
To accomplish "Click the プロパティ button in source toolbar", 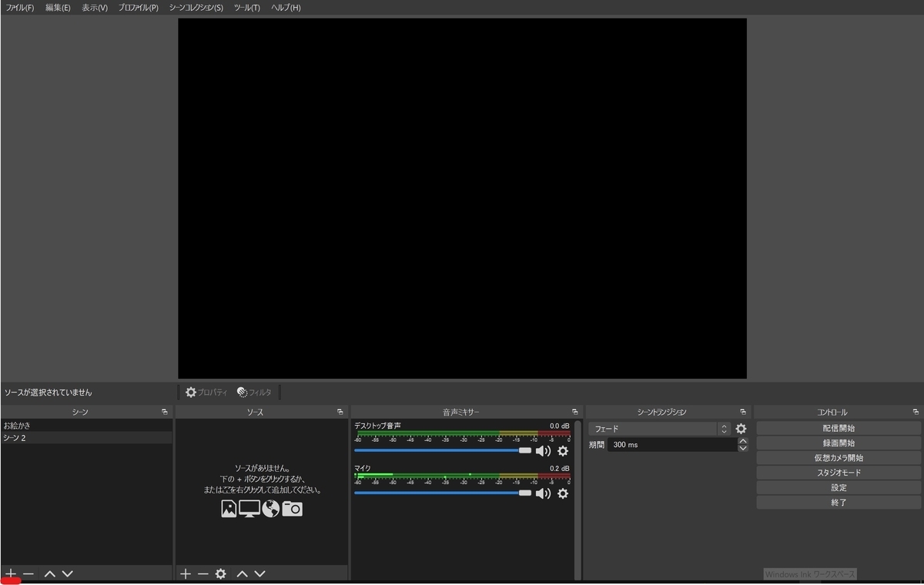I will [206, 393].
